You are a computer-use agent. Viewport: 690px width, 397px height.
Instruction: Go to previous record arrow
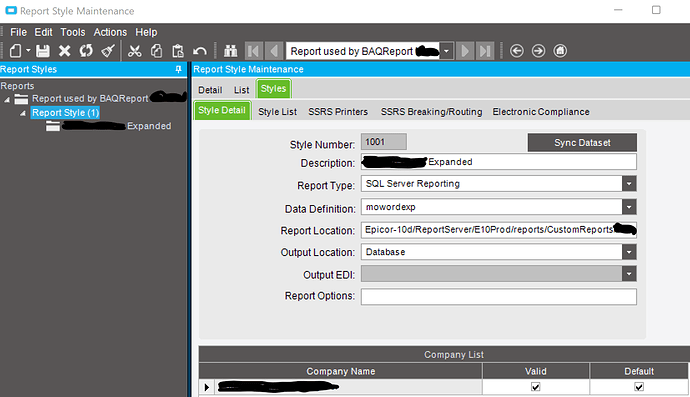point(274,51)
